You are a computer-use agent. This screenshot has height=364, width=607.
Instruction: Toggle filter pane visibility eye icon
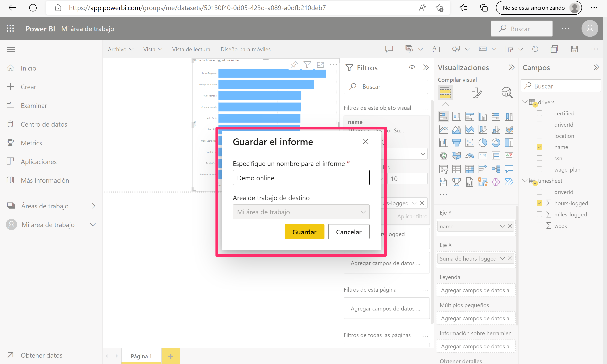pyautogui.click(x=412, y=67)
